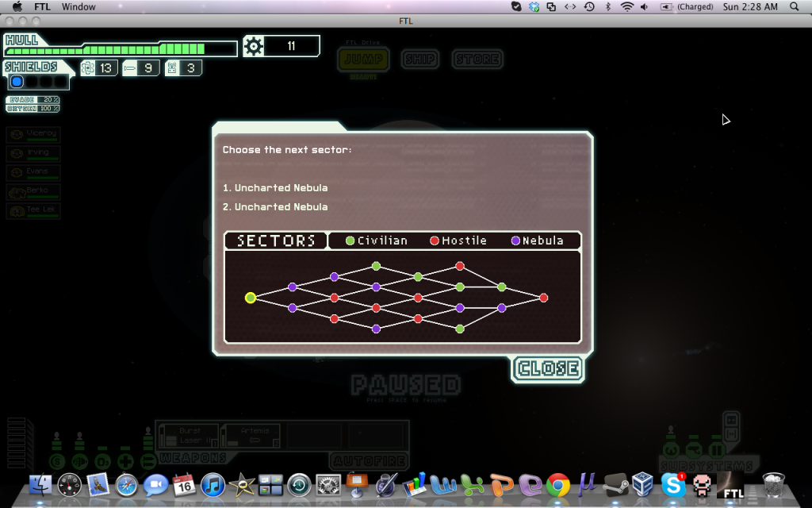Open the Apple menu
The image size is (812, 508).
click(x=17, y=6)
